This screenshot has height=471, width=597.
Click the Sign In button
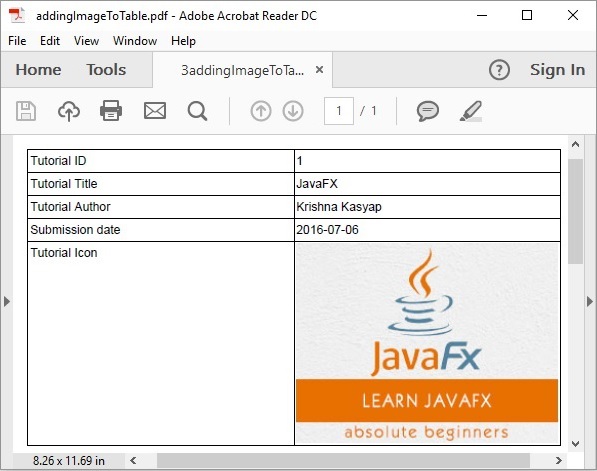pos(558,70)
